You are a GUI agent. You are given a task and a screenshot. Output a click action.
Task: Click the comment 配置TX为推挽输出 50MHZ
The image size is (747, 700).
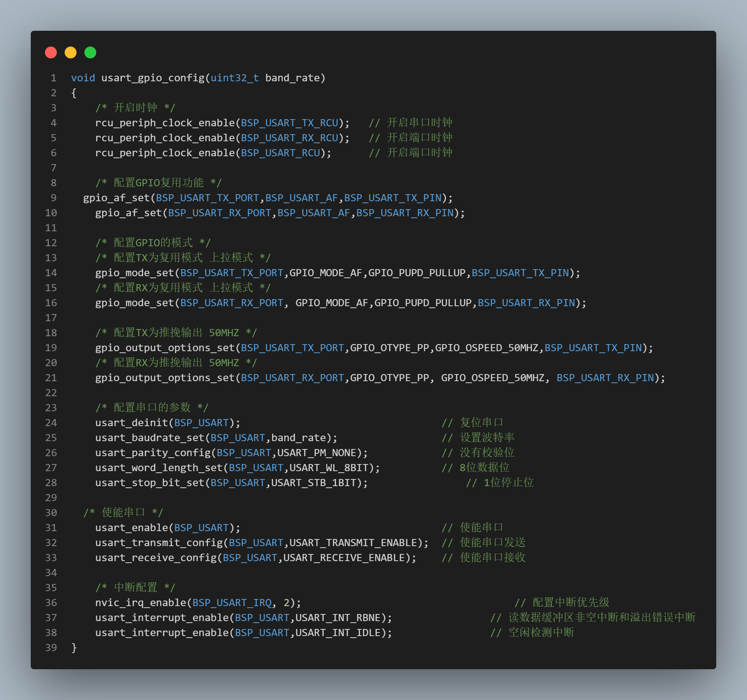tap(176, 333)
